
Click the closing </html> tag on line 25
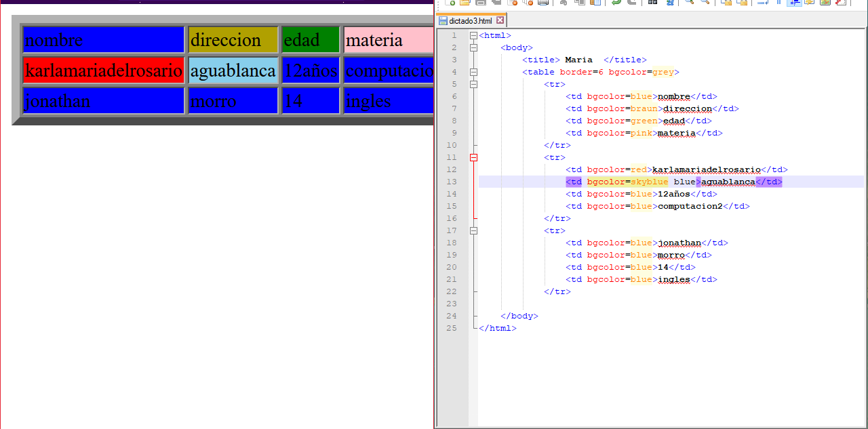pyautogui.click(x=498, y=328)
